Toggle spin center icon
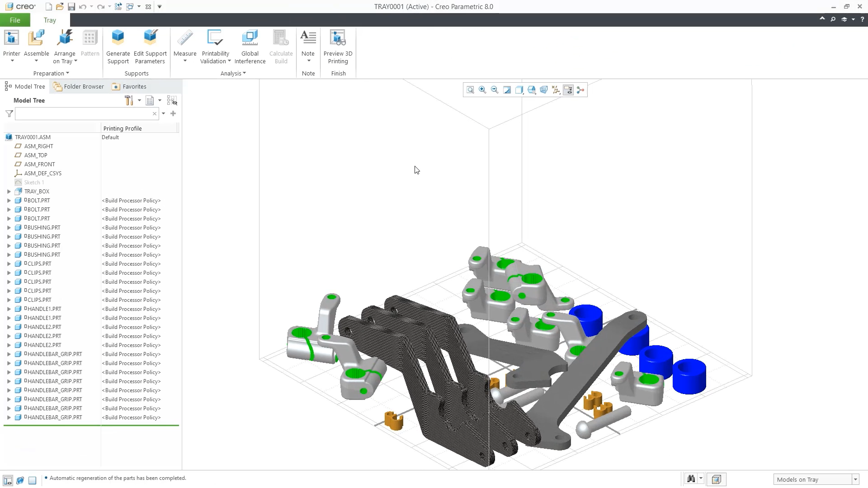The width and height of the screenshot is (868, 488). (x=580, y=90)
